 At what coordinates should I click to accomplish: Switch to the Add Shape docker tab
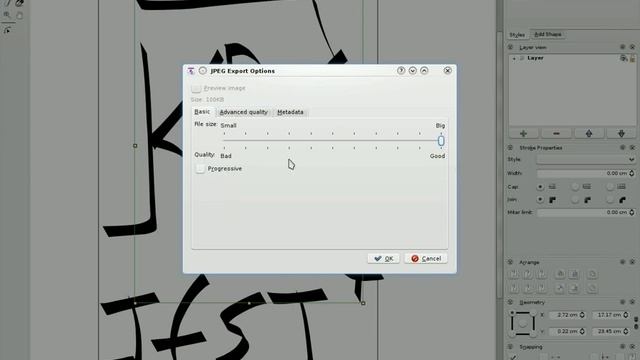pos(547,34)
